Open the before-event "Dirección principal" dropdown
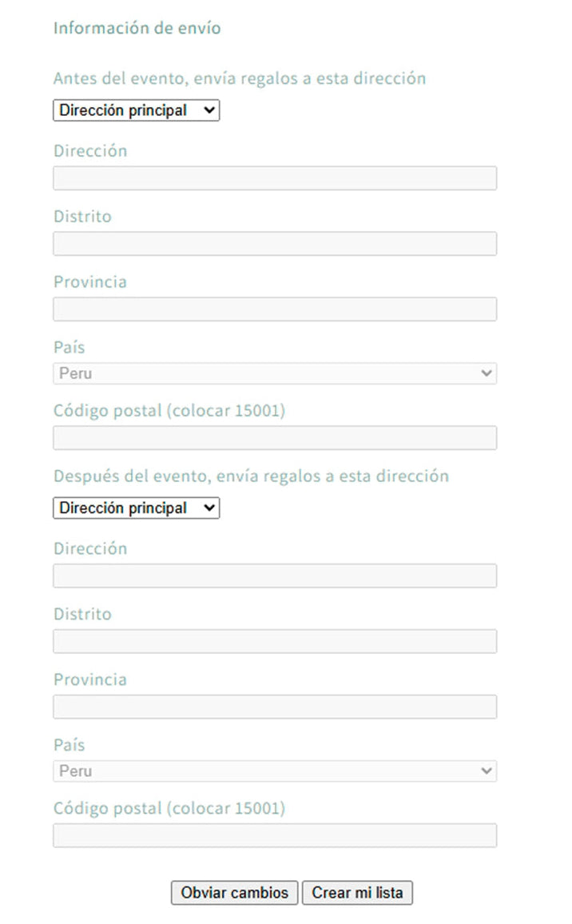 (136, 110)
